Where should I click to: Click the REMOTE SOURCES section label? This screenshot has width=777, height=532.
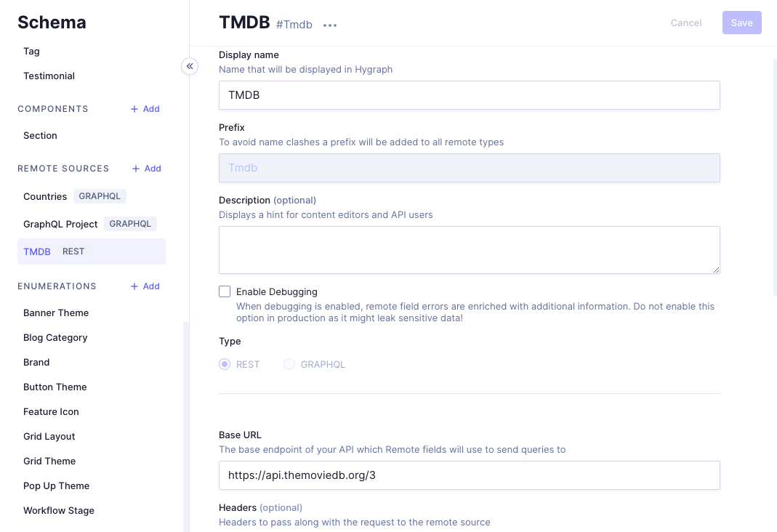click(63, 169)
